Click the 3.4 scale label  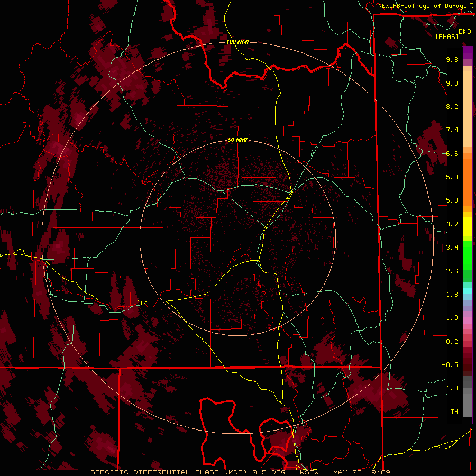[452, 248]
